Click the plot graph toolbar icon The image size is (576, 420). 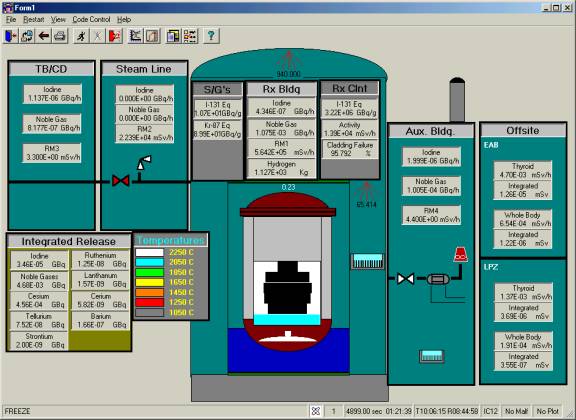pos(136,36)
